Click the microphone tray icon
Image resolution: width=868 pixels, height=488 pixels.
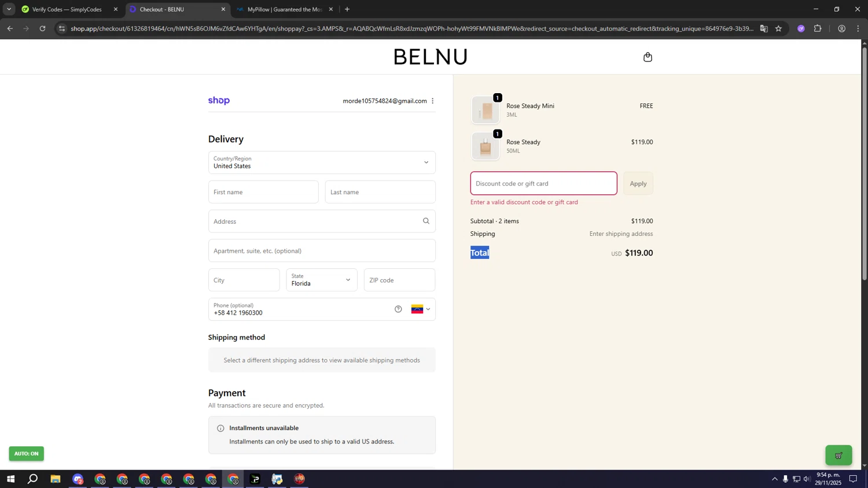(x=785, y=479)
